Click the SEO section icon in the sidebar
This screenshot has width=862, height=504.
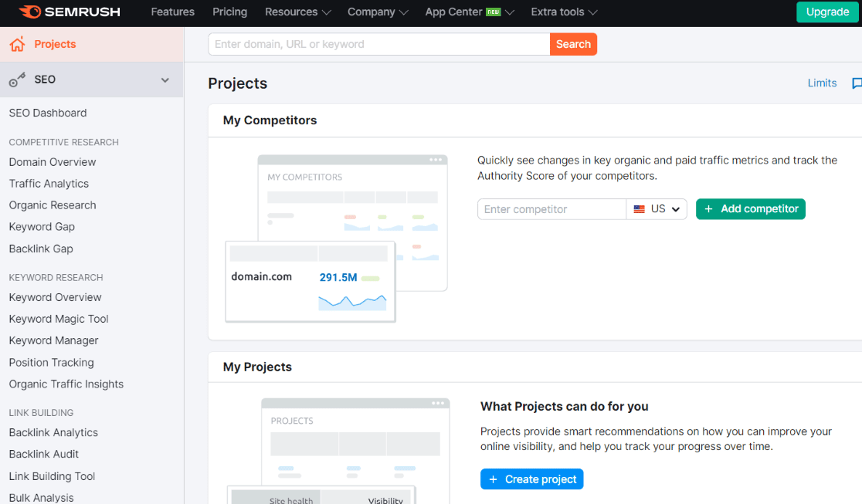(18, 79)
